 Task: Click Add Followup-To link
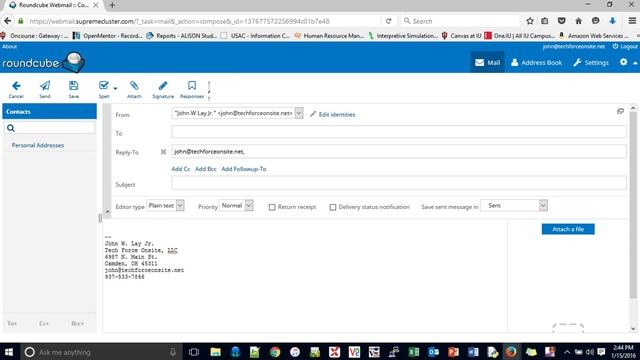pos(244,169)
